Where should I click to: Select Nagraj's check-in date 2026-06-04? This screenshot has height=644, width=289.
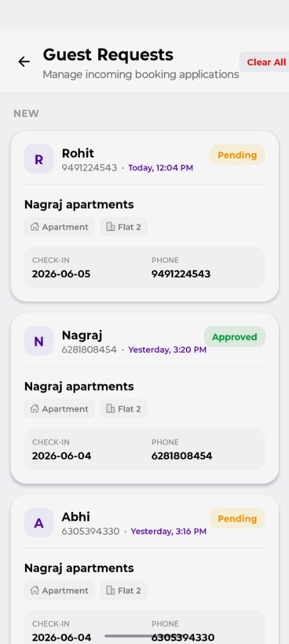coord(62,456)
